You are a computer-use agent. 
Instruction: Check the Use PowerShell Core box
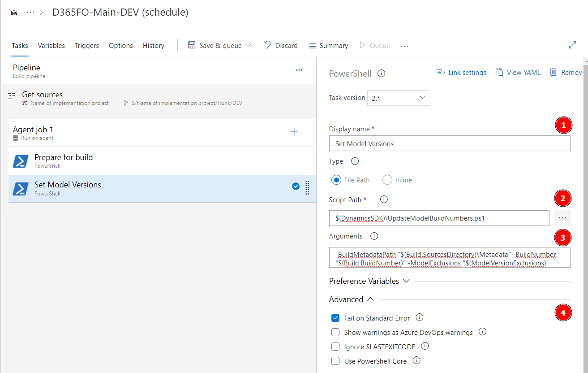pyautogui.click(x=335, y=361)
